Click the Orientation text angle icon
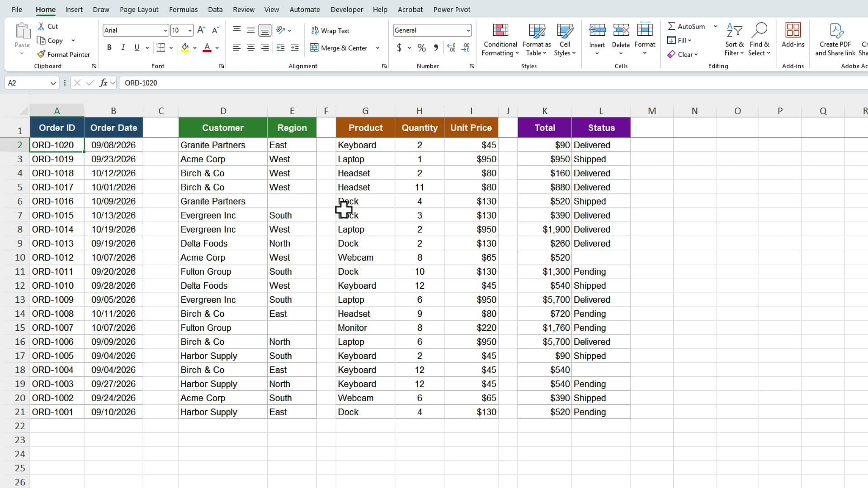868x488 pixels. click(281, 30)
